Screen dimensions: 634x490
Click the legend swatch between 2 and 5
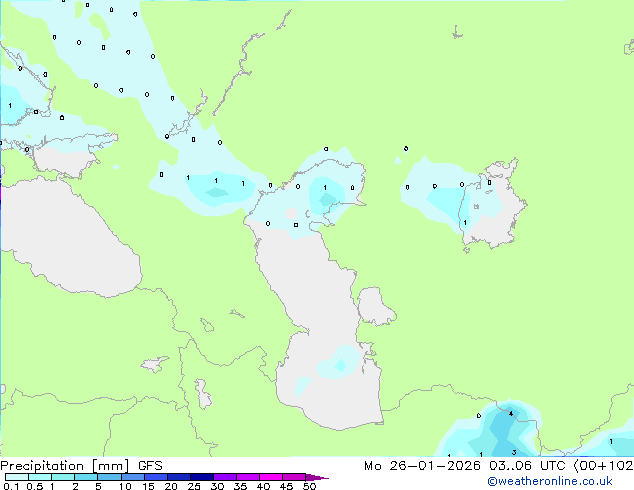pyautogui.click(x=86, y=477)
